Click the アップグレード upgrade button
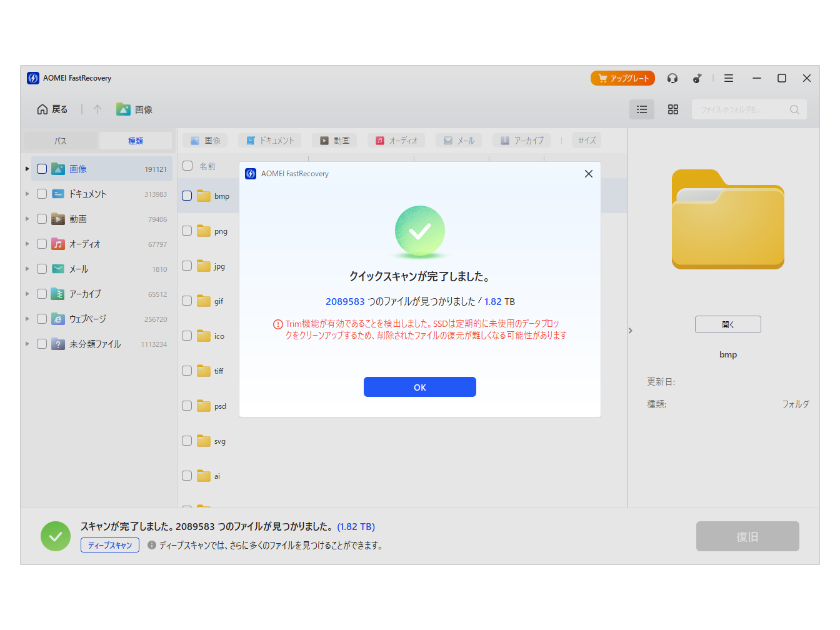This screenshot has height=630, width=840. click(x=622, y=78)
